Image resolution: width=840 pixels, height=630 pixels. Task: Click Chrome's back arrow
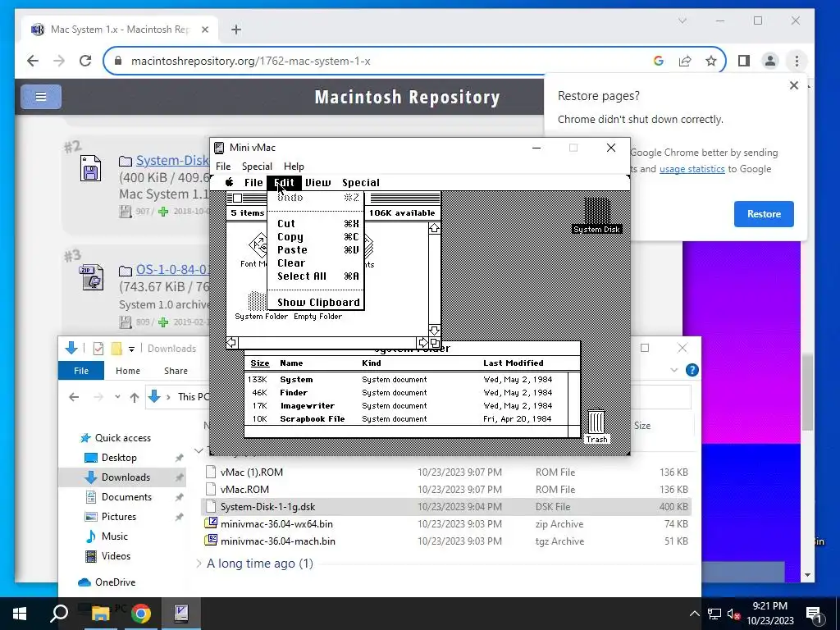33,61
